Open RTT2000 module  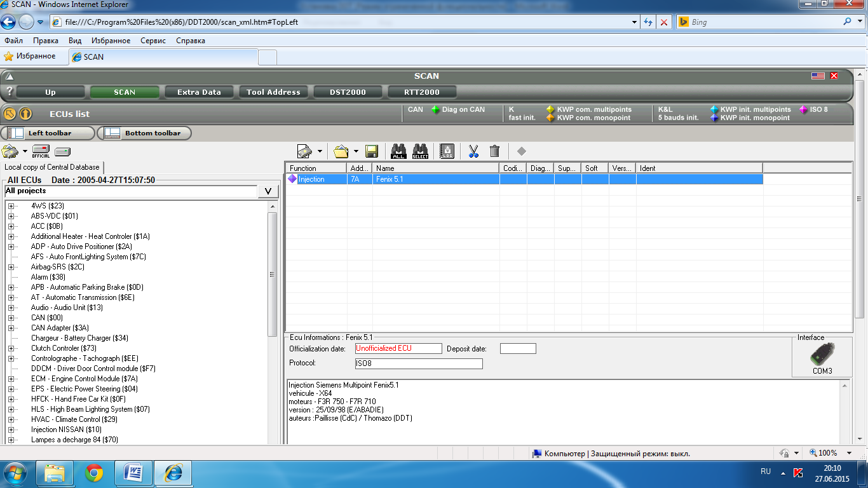tap(422, 92)
